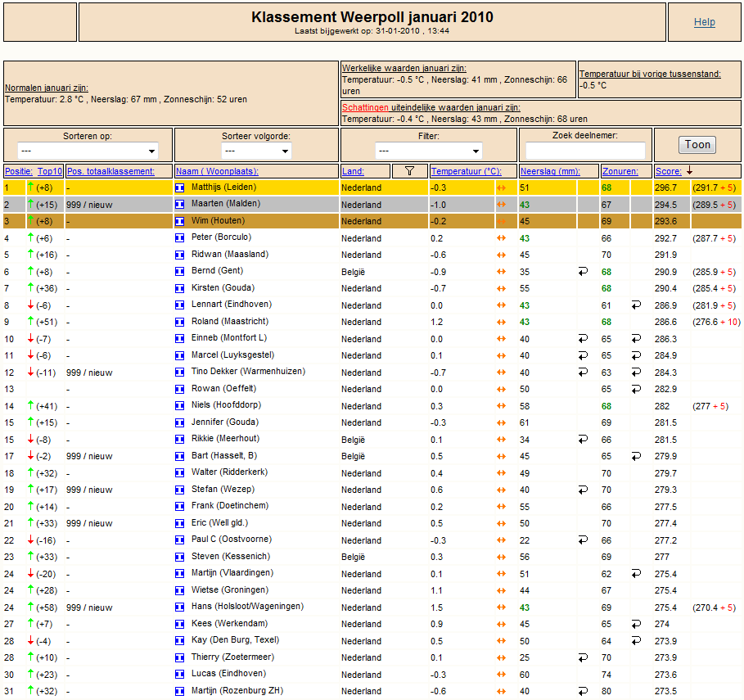This screenshot has width=744, height=700.
Task: Expand the Filter dropdown list
Action: click(x=428, y=151)
